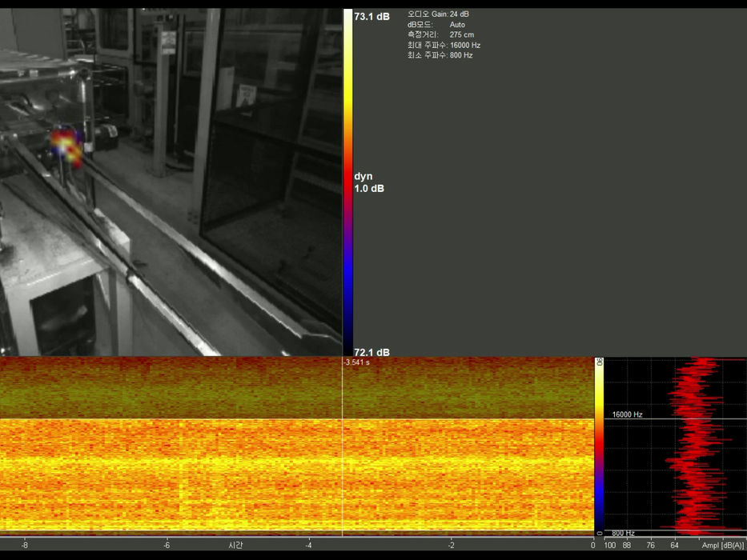The height and width of the screenshot is (560, 747).
Task: Click the "최대 주파수:" label
Action: (428, 46)
